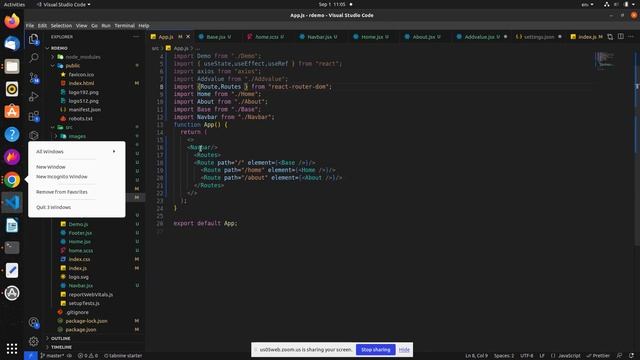Viewport: 640px width, 360px height.
Task: Open Files manager in the dock
Action: pos(12,66)
